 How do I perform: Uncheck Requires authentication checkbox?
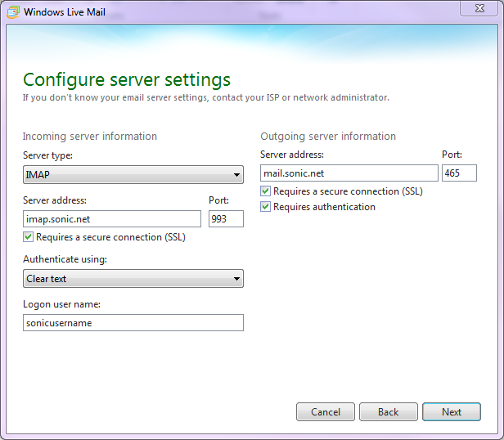265,207
